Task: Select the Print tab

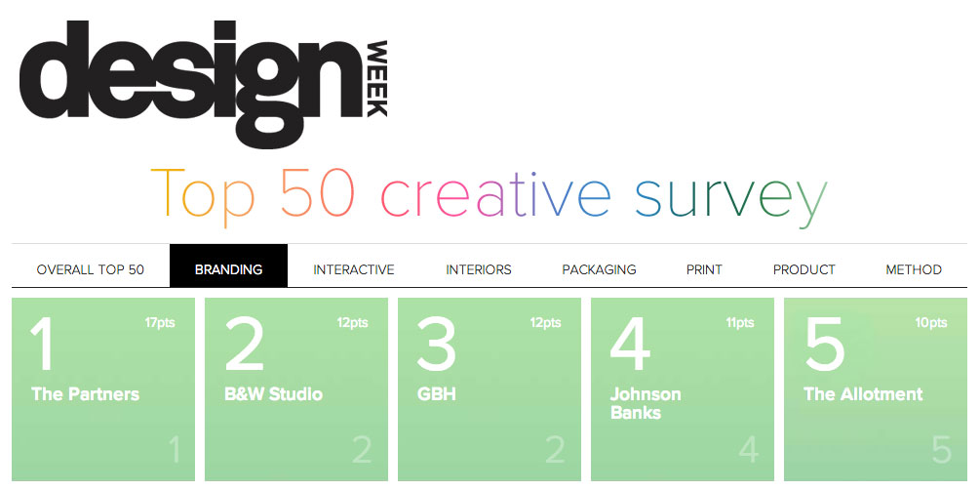Action: pyautogui.click(x=704, y=269)
